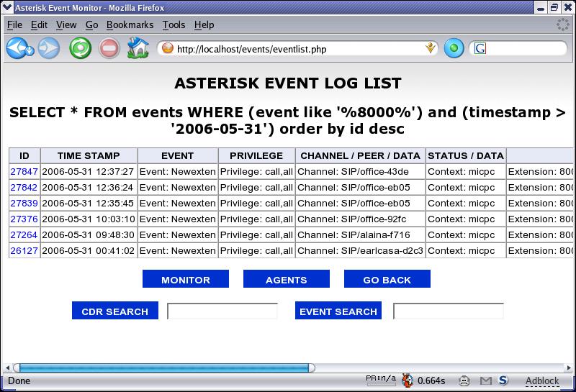
Task: Open the Bookmarks menu
Action: coord(130,24)
